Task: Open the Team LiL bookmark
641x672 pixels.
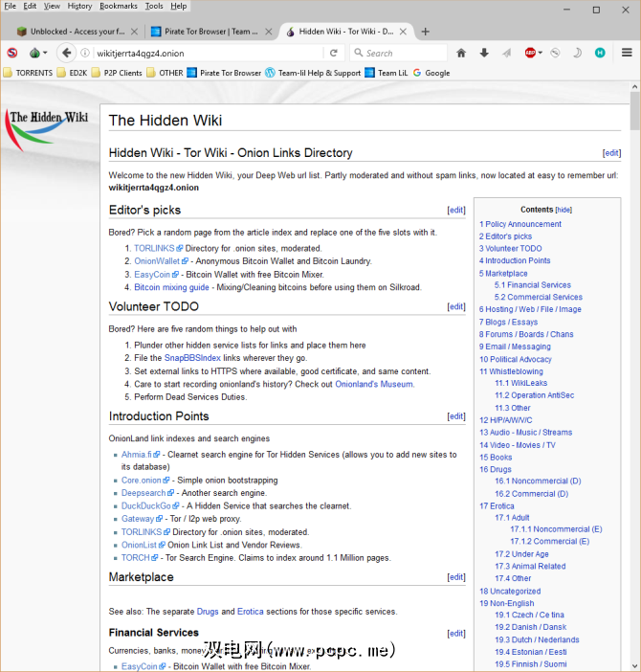Action: click(x=387, y=73)
